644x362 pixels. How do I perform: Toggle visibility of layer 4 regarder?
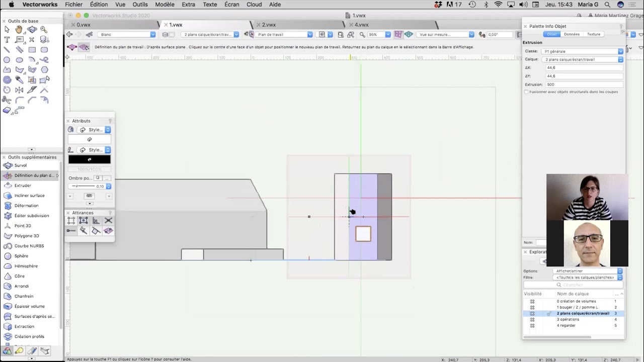click(x=532, y=325)
